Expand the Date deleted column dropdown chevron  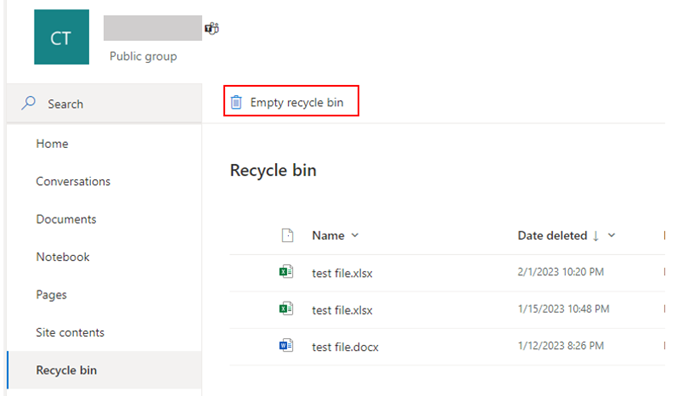[611, 235]
